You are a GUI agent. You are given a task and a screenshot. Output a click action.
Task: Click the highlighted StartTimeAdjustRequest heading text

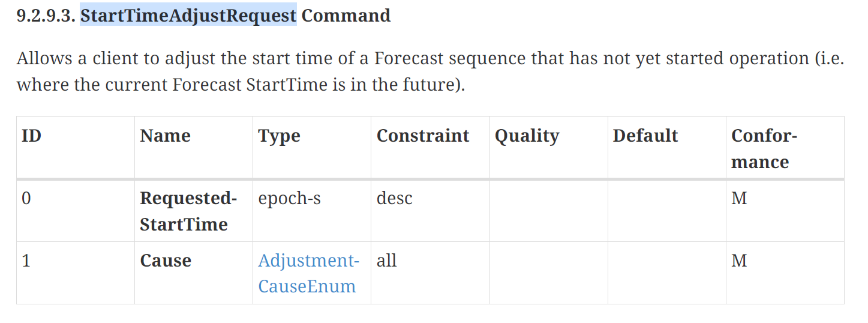(188, 15)
